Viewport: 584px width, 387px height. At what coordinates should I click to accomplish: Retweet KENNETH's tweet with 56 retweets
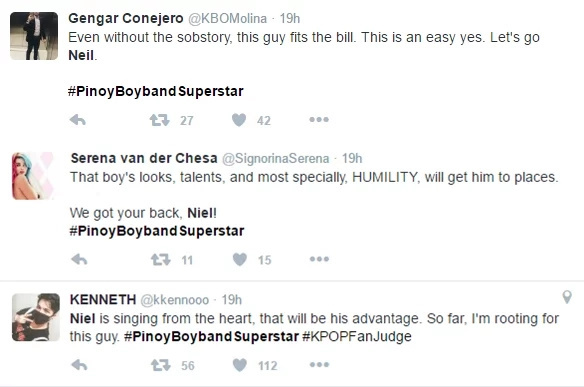pyautogui.click(x=161, y=365)
